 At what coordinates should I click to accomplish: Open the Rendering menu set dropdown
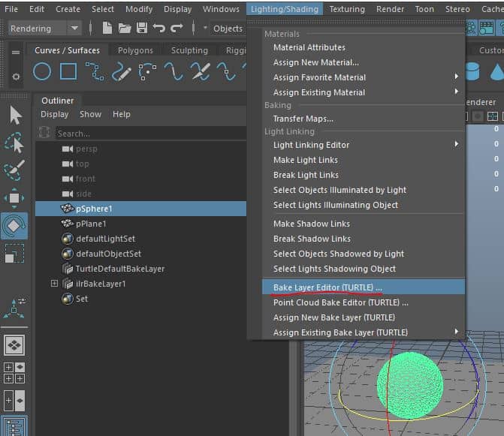[x=45, y=29]
